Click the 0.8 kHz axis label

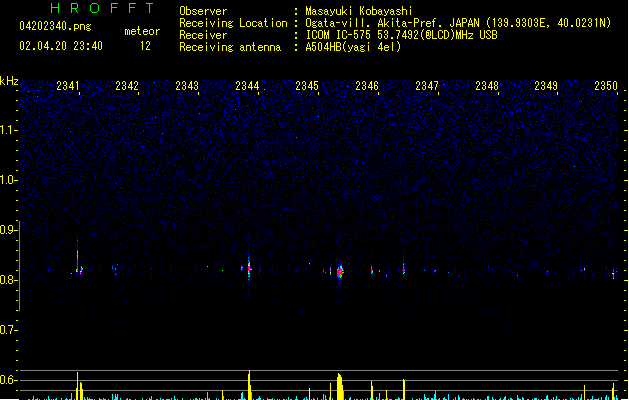(x=8, y=280)
